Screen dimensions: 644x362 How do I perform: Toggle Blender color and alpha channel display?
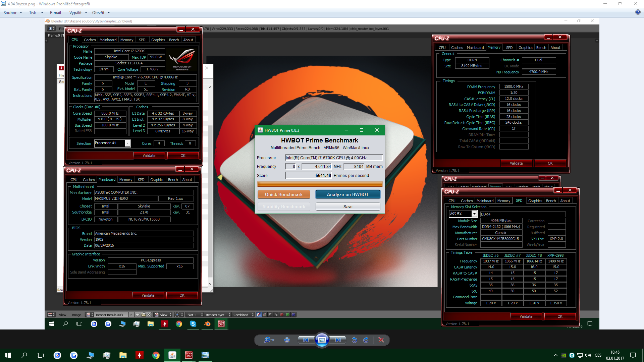(x=259, y=315)
